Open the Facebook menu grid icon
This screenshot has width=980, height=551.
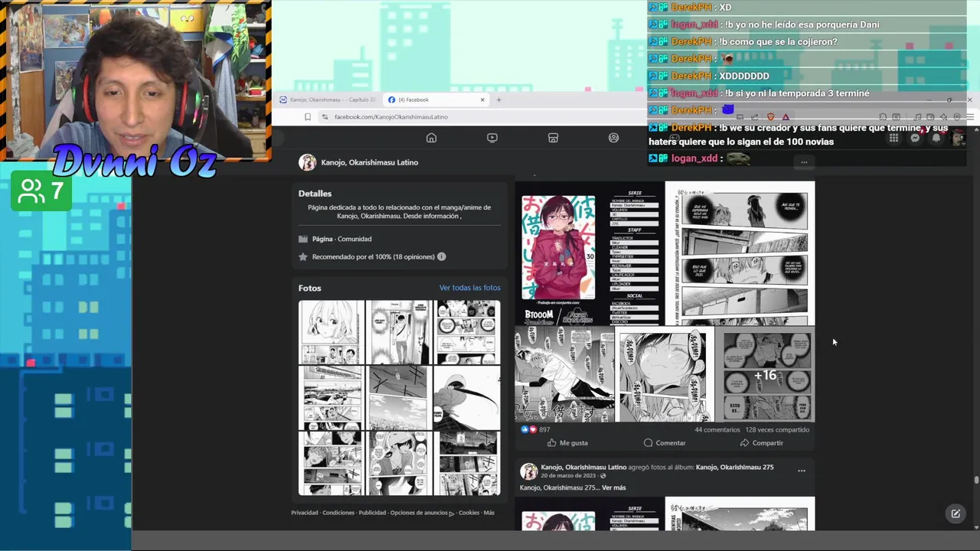(x=893, y=138)
